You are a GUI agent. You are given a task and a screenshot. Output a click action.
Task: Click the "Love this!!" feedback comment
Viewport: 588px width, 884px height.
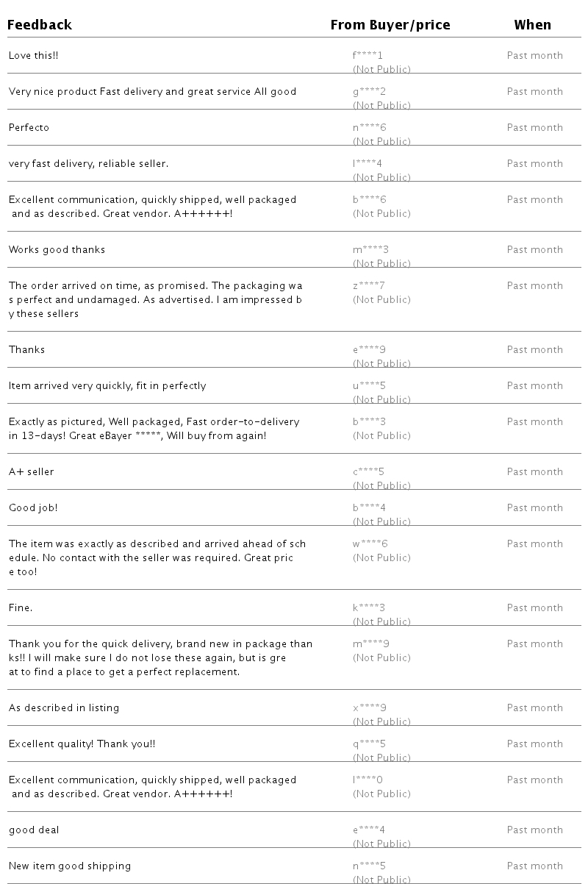tap(33, 56)
